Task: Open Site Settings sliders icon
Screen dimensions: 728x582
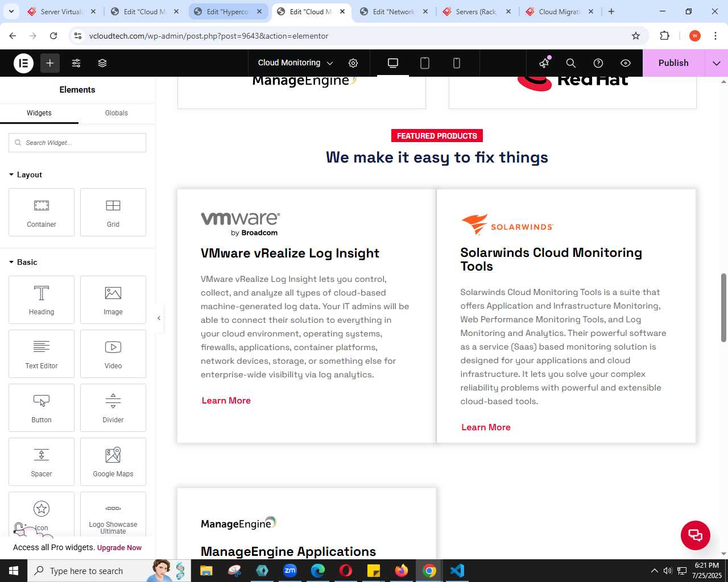Action: tap(76, 63)
